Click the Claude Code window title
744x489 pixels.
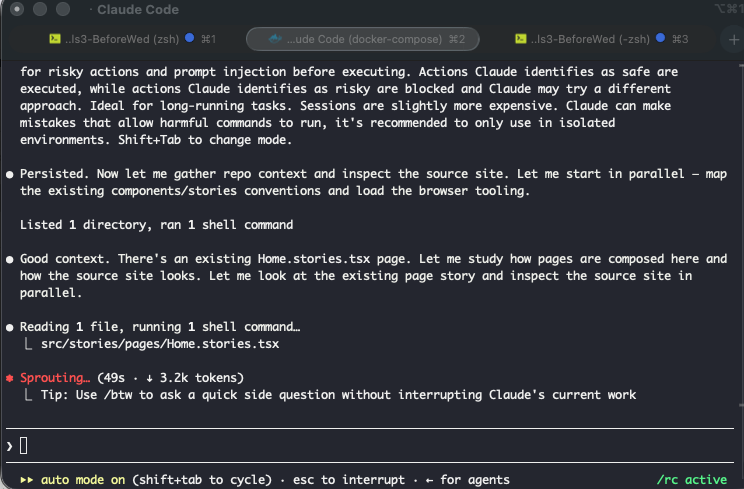(138, 9)
